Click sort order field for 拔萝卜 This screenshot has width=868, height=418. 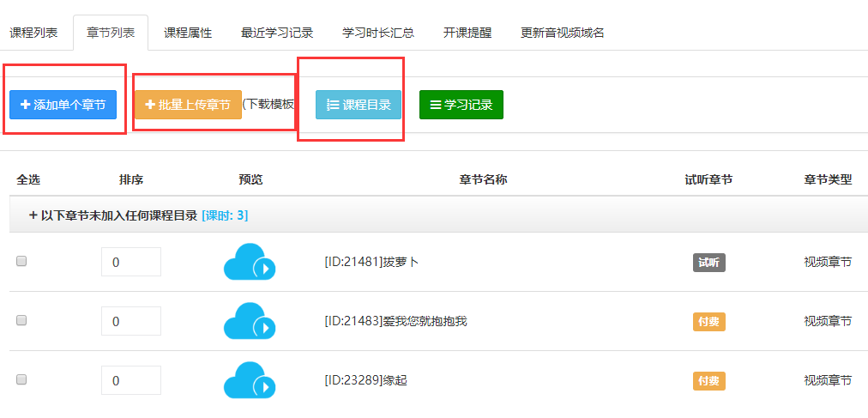click(x=131, y=262)
